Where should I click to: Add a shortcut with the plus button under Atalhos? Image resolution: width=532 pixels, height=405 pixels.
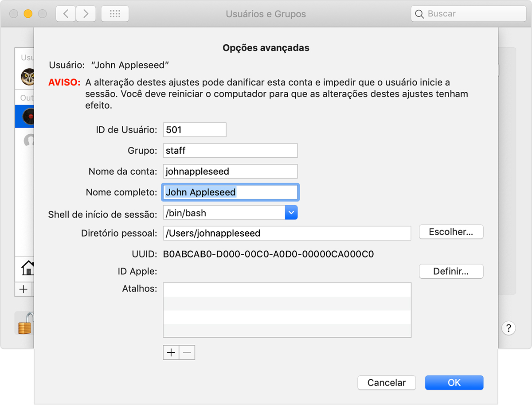171,353
